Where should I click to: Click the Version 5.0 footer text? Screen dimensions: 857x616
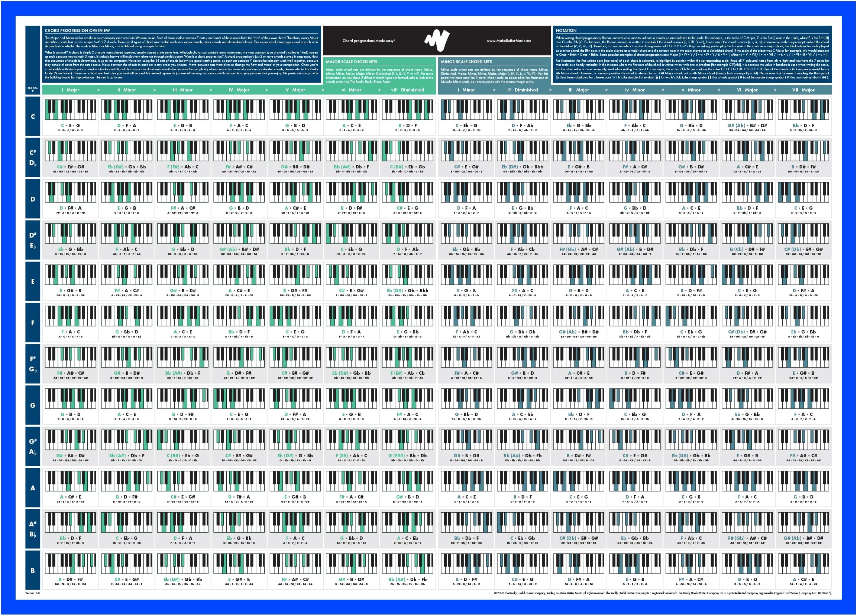coord(32,594)
